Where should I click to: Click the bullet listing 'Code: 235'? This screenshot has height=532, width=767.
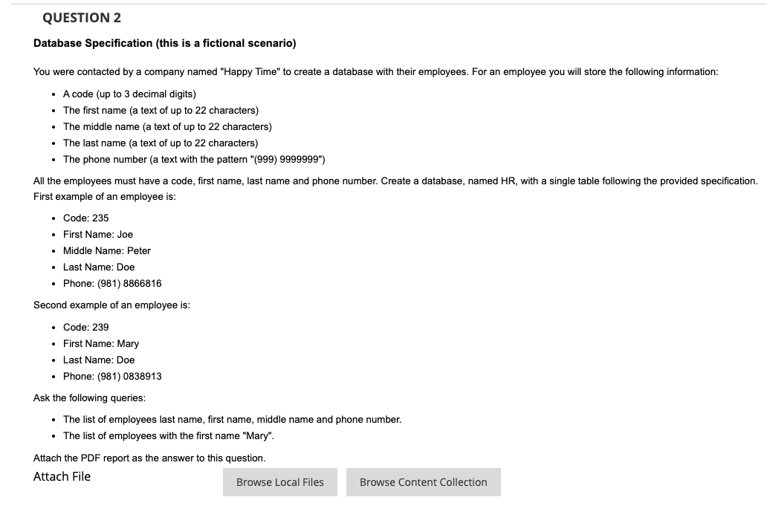coord(85,218)
